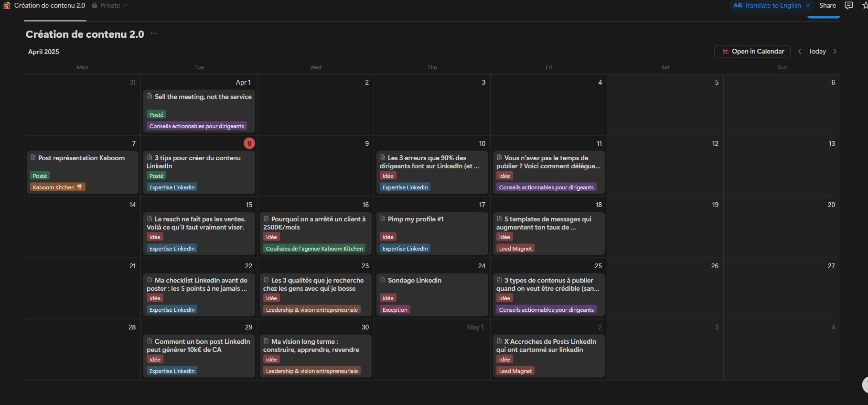Click page icon on Sondage Linkedin card

coord(383,280)
